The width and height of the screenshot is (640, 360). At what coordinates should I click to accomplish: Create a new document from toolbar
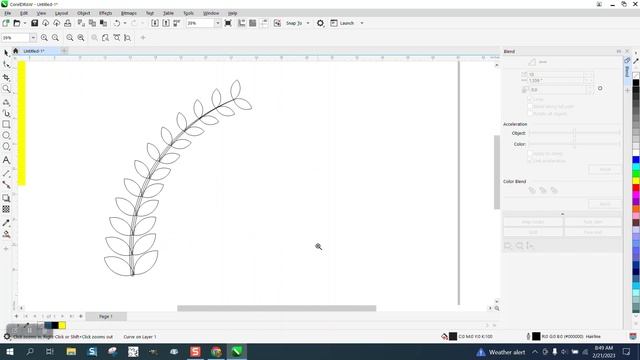[x=6, y=23]
